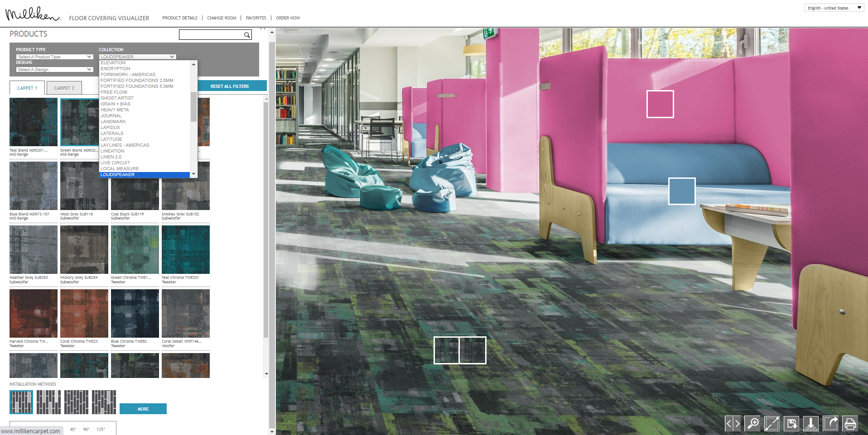Select Green Blend MDR20 carpet thumbnail
Screen dimensions: 868x435
click(x=80, y=122)
